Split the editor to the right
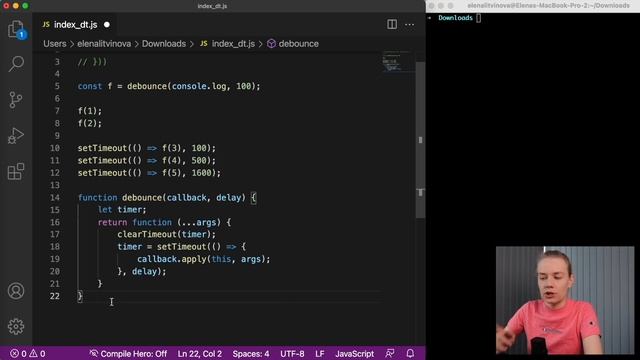This screenshot has height=360, width=640. click(x=392, y=24)
